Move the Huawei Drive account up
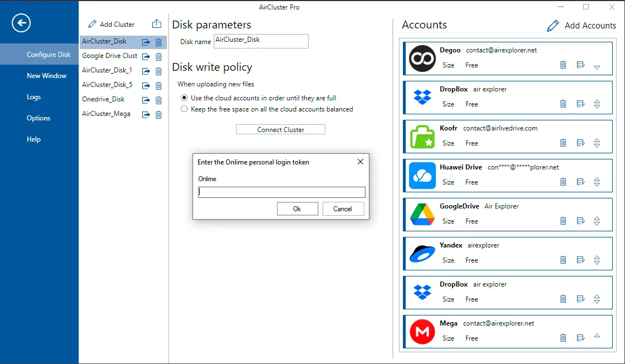This screenshot has width=625, height=364. coord(597,179)
